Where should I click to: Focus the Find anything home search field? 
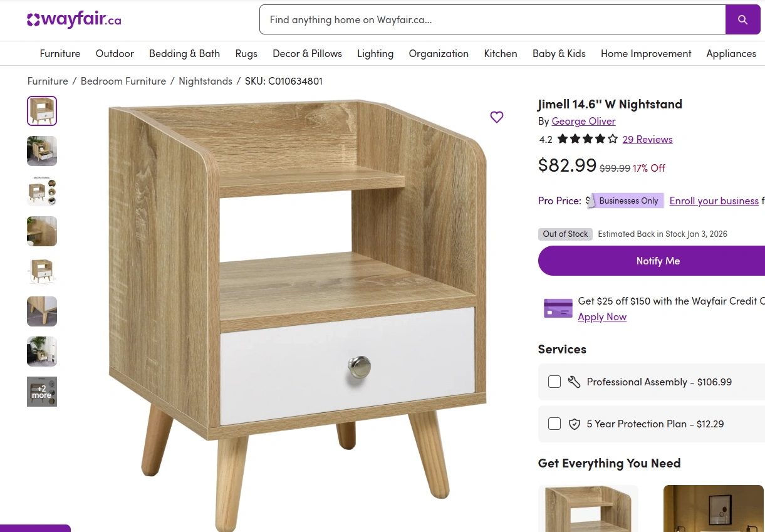pos(492,19)
